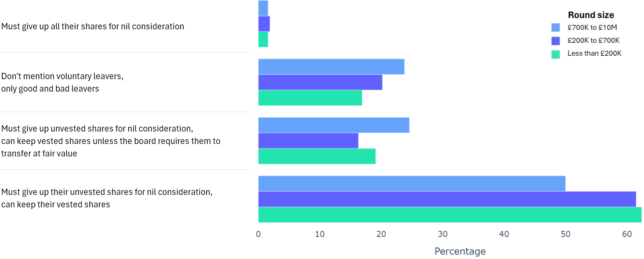Click the purple bar in the 'transfer at fair value' group
This screenshot has height=259, width=644.
tap(308, 141)
